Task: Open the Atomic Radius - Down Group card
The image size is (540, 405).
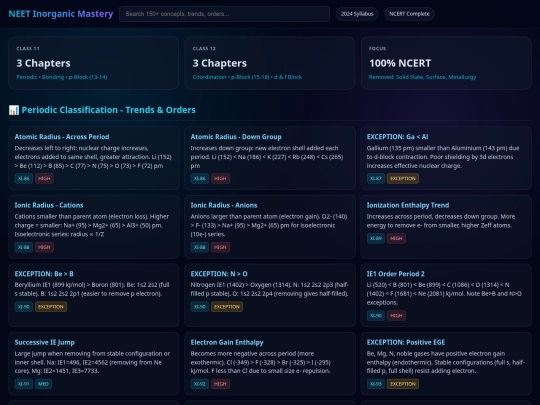Action: point(270,158)
